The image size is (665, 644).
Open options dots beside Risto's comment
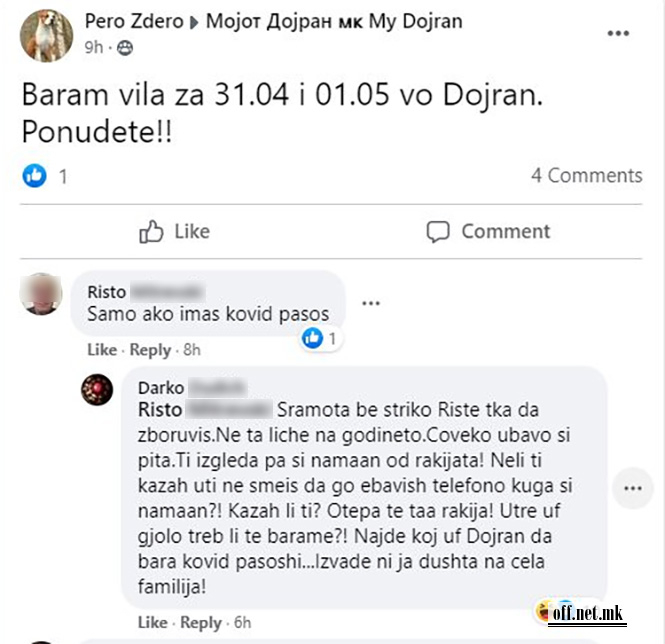[371, 303]
